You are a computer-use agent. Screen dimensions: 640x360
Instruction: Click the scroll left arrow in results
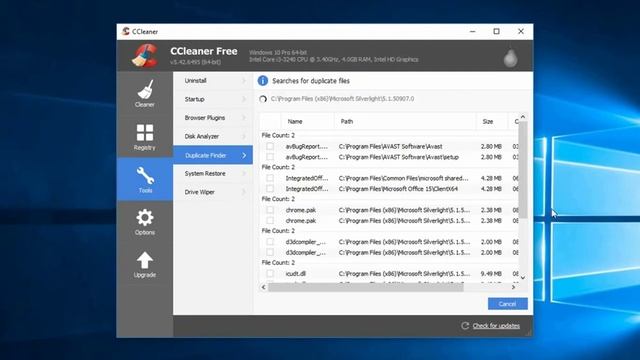click(264, 287)
